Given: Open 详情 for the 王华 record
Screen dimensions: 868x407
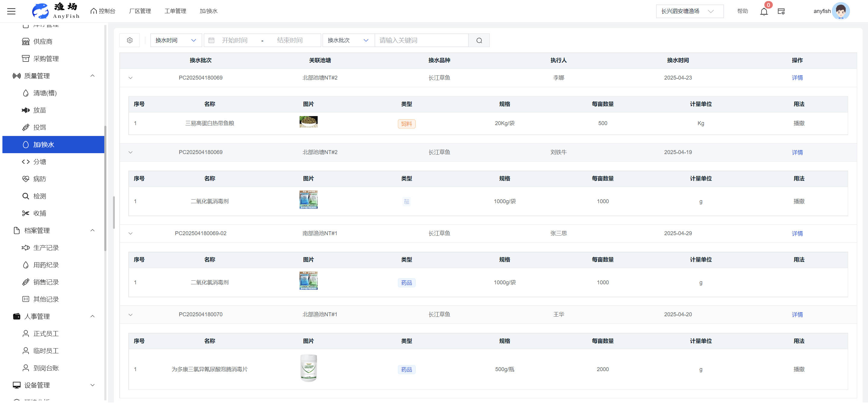Looking at the screenshot, I should click(797, 315).
